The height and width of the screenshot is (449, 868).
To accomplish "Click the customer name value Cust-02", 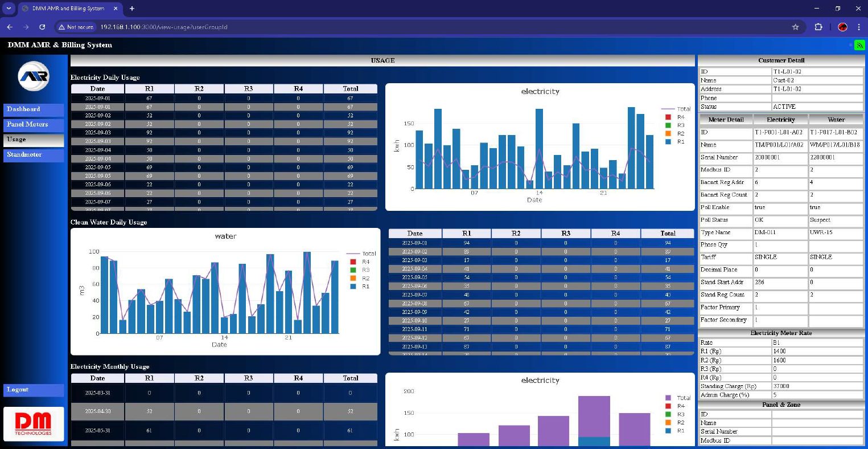I will pos(817,80).
